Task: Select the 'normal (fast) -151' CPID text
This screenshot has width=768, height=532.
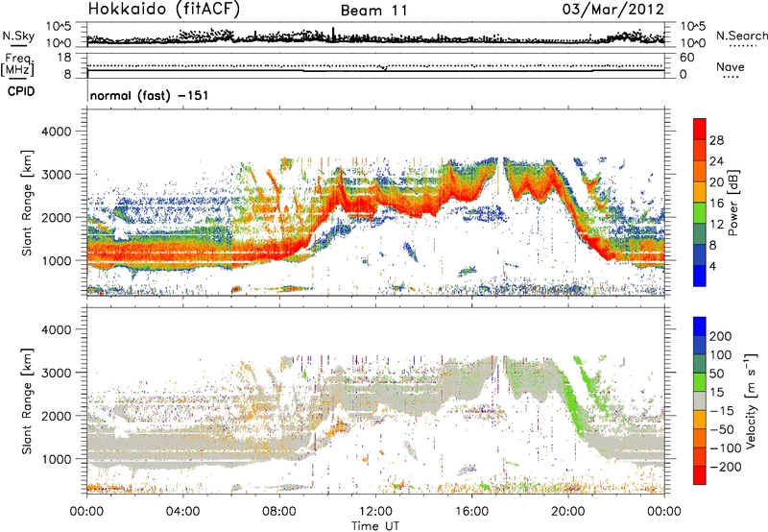Action: [150, 95]
